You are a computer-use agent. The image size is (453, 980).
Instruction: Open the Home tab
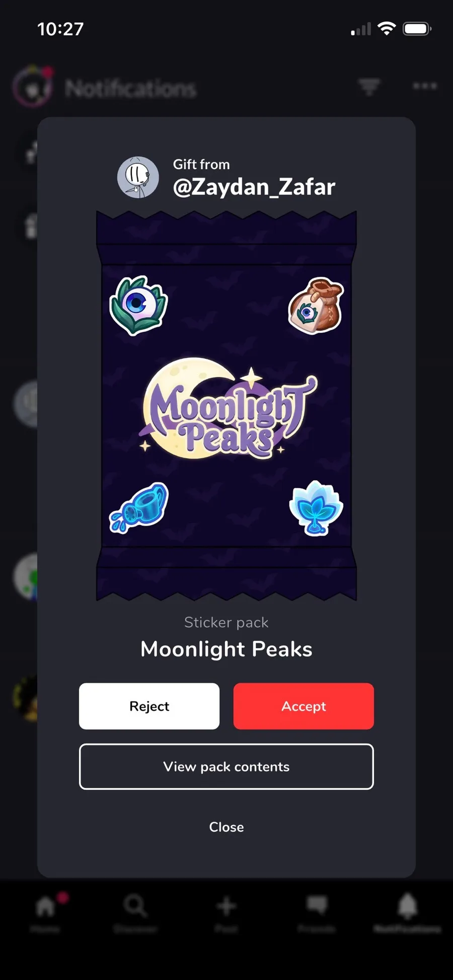[45, 912]
